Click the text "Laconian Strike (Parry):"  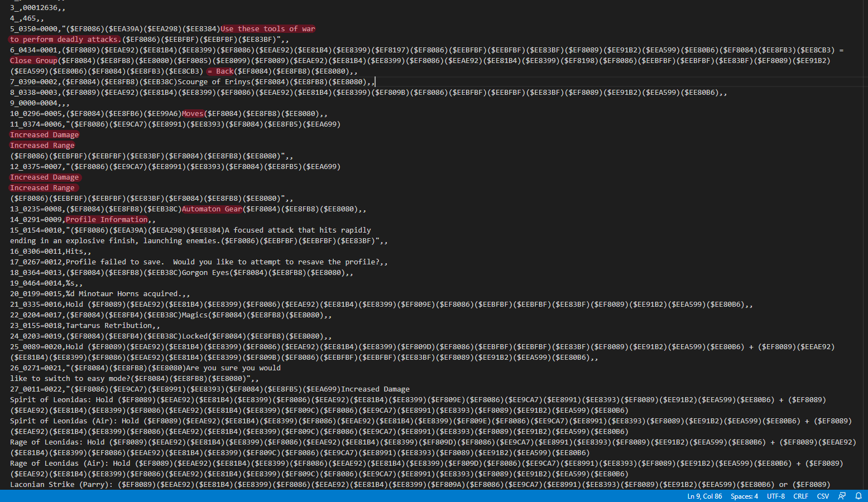[61, 485]
